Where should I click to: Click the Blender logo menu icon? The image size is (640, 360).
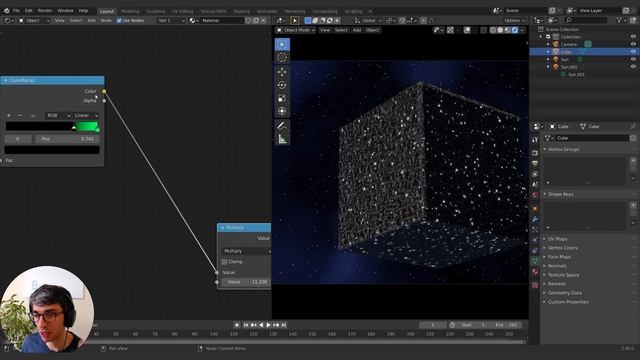tap(7, 11)
